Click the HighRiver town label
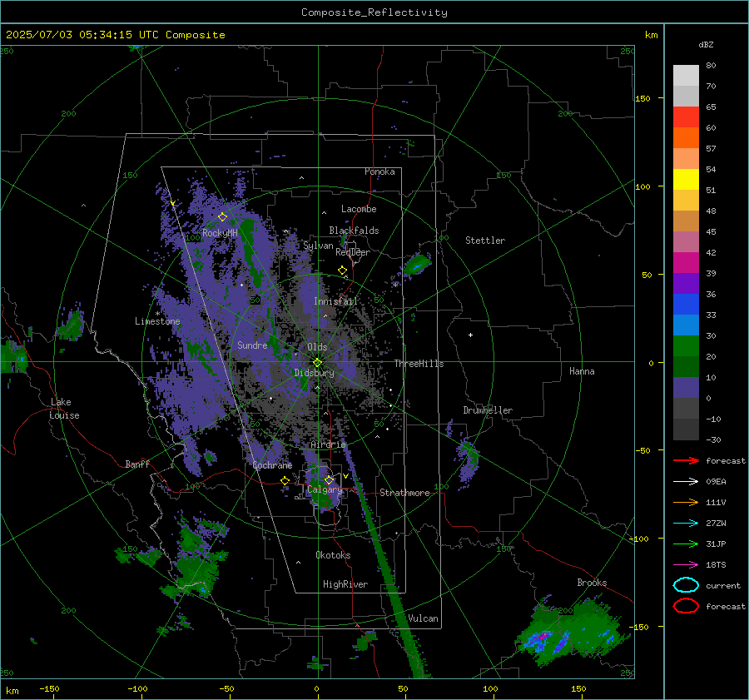This screenshot has height=700, width=749. click(x=345, y=584)
